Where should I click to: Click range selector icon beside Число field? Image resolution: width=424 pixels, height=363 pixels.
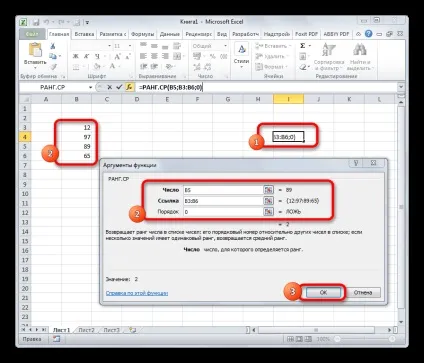(x=268, y=190)
